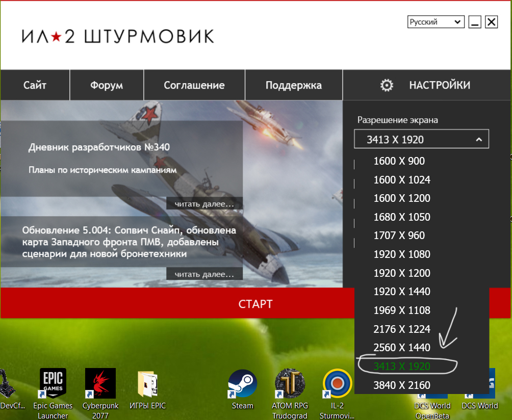Open the Соглашение tab
The width and height of the screenshot is (512, 420).
coord(194,85)
